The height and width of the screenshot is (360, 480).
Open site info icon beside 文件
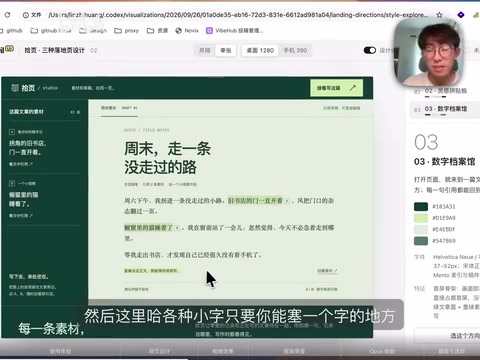26,15
